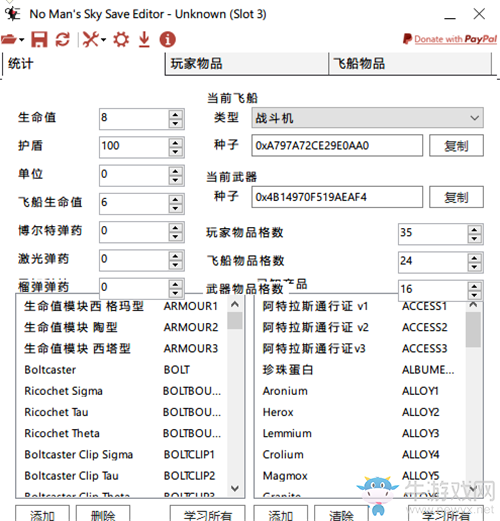Screen dimensions: 500x521
Task: Click 删除 under the technology list
Action: pyautogui.click(x=103, y=514)
